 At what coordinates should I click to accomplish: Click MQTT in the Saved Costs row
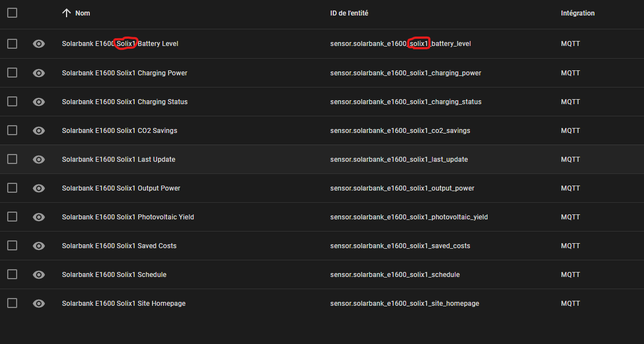[570, 245]
